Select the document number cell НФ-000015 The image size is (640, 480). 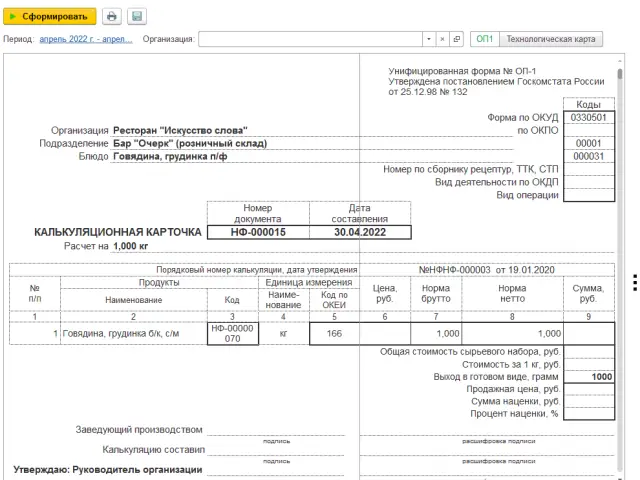click(258, 232)
